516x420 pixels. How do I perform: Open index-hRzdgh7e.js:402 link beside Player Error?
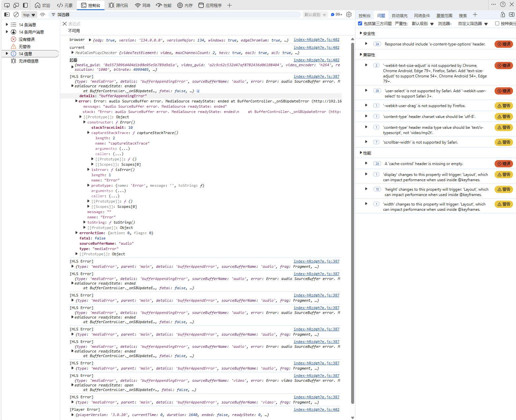317,409
